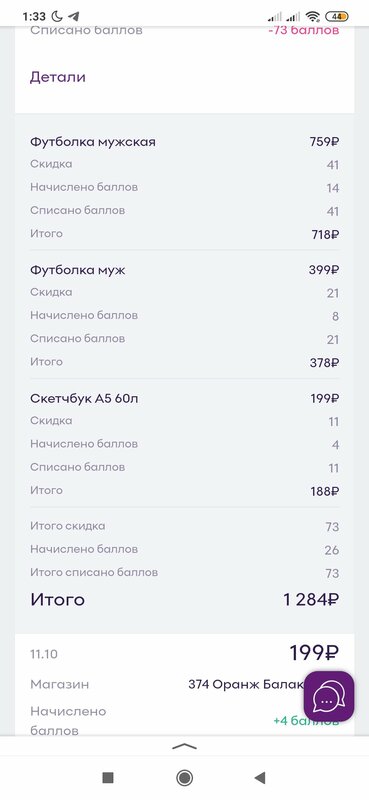Tap the clock showing 1:33
The width and height of the screenshot is (369, 800).
pos(34,16)
